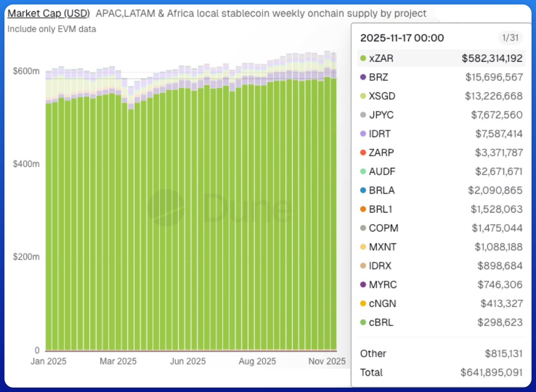Select the ZARP label in tooltip

point(382,153)
